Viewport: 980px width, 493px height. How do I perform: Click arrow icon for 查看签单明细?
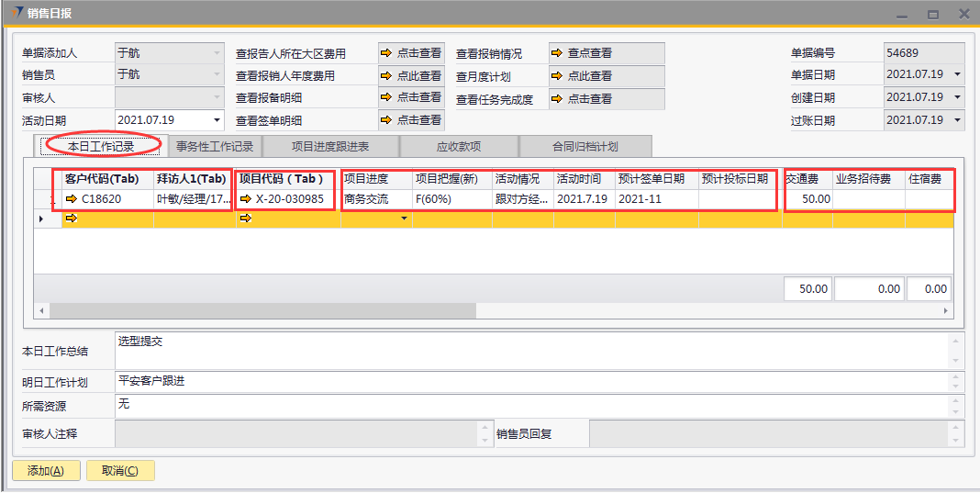pos(387,120)
